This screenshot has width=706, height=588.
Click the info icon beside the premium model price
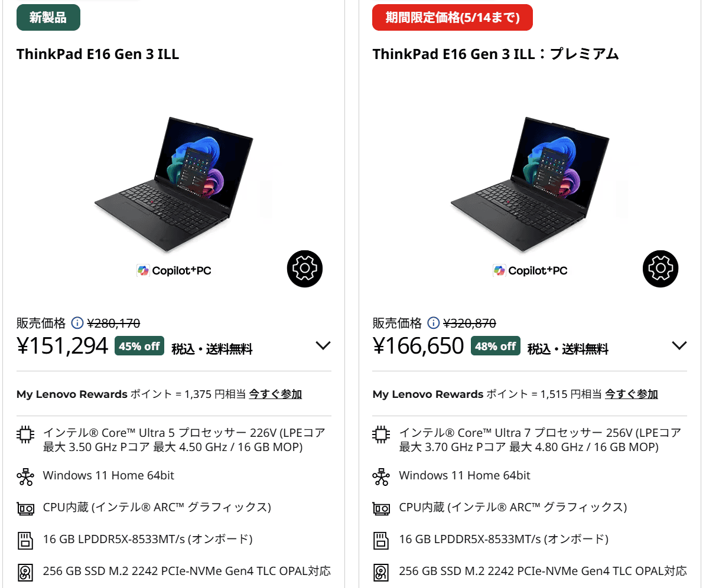[x=434, y=323]
